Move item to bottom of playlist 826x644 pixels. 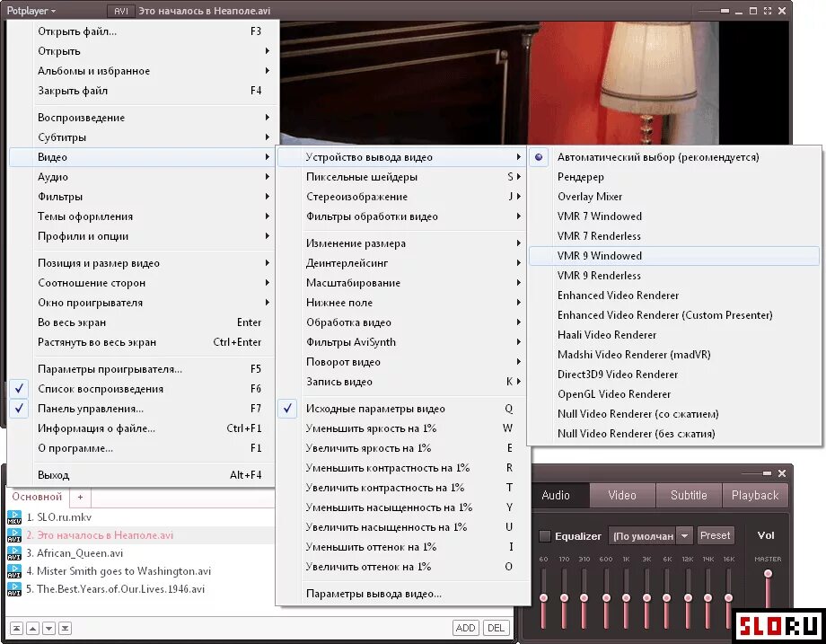pyautogui.click(x=65, y=628)
